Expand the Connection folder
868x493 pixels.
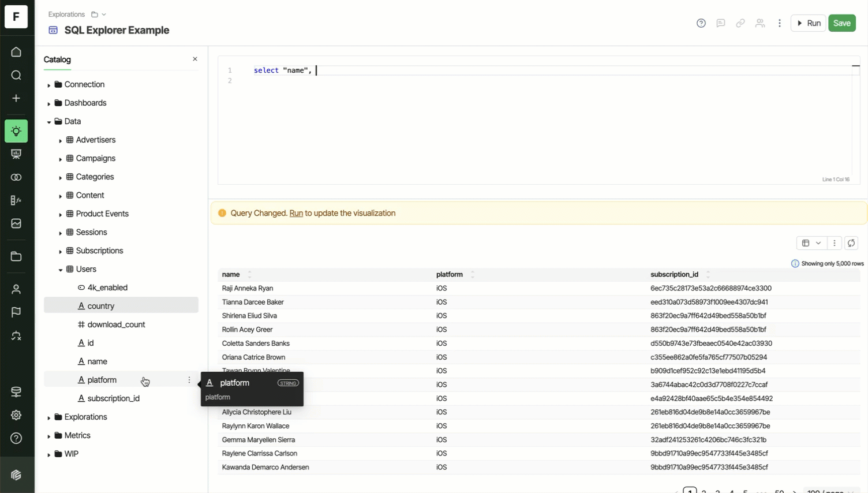tap(49, 85)
